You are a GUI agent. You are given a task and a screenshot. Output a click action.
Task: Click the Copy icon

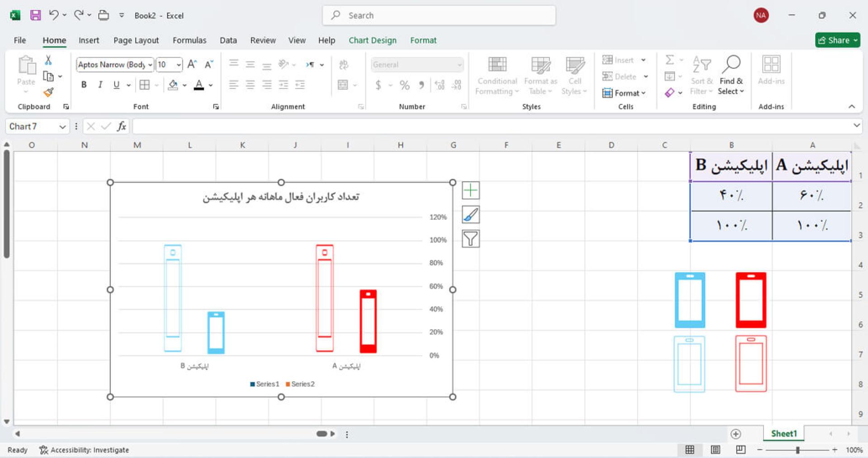click(48, 76)
